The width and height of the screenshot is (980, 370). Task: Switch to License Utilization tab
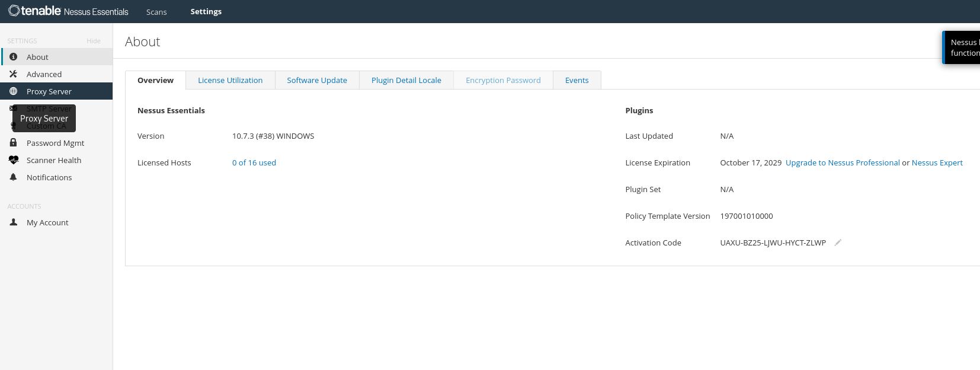pyautogui.click(x=230, y=80)
